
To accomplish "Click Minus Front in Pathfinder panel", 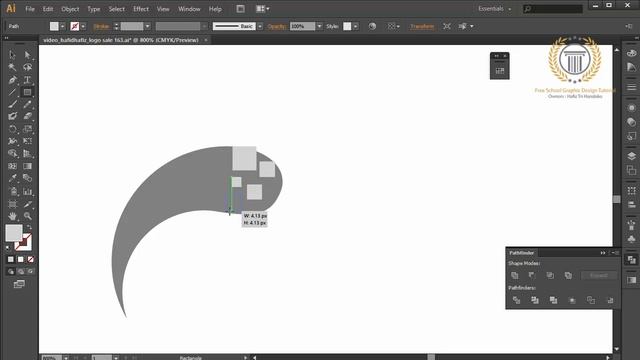I will click(x=532, y=276).
